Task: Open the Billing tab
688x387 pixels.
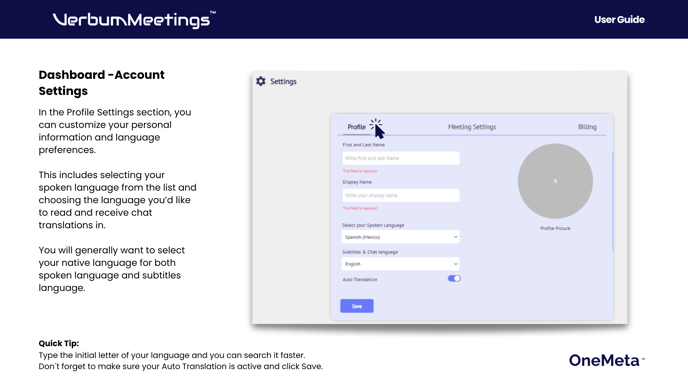Action: point(587,127)
